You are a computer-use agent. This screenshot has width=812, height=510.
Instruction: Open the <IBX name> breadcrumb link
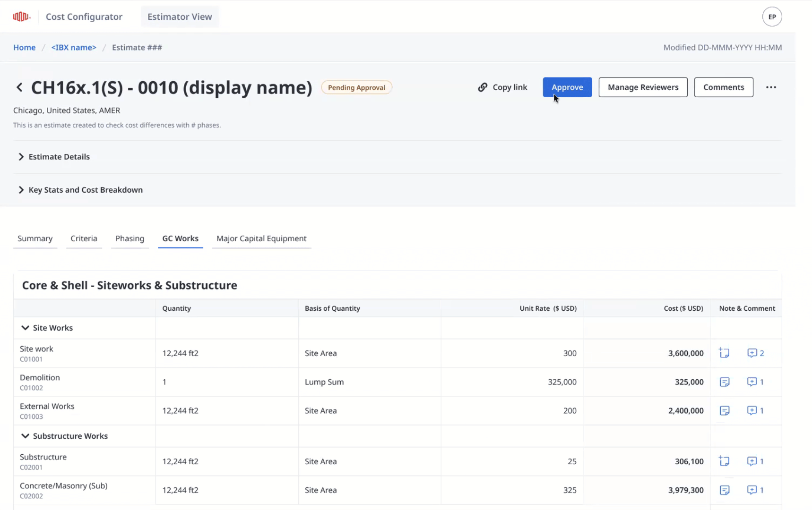tap(74, 47)
